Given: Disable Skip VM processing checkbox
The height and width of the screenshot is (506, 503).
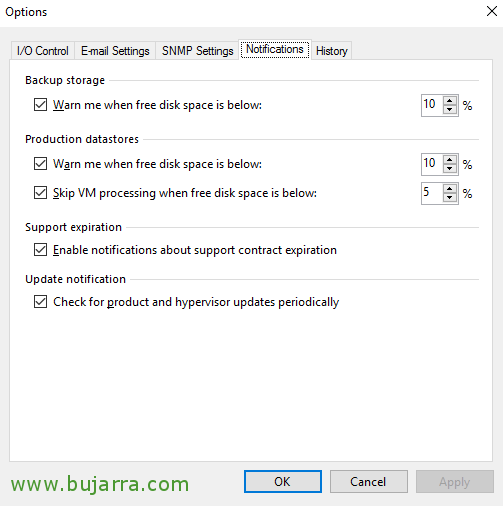Looking at the screenshot, I should tap(40, 193).
